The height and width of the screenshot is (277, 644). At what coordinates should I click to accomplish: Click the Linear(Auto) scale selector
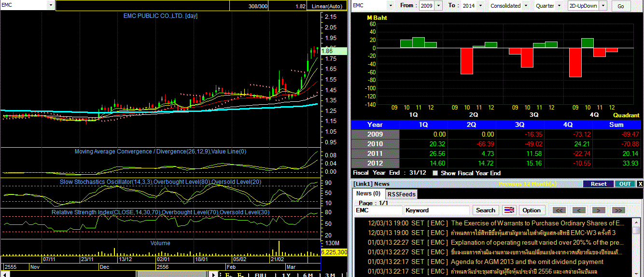327,6
